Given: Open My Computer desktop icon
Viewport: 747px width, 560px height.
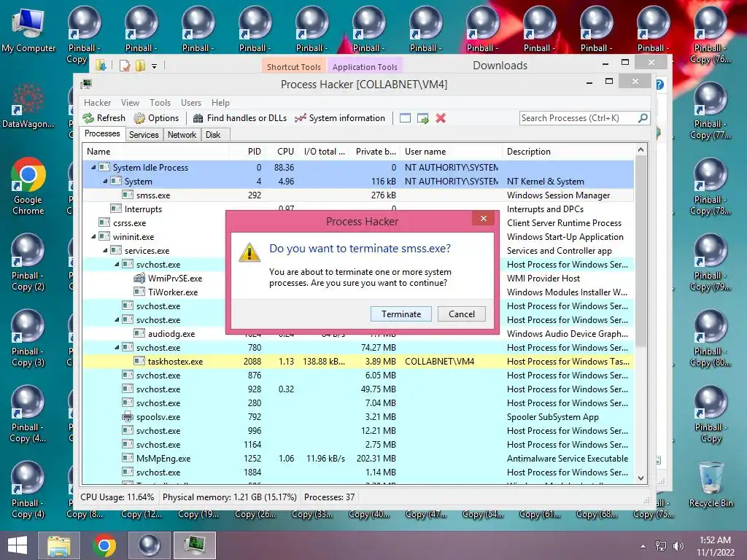Looking at the screenshot, I should [28, 31].
